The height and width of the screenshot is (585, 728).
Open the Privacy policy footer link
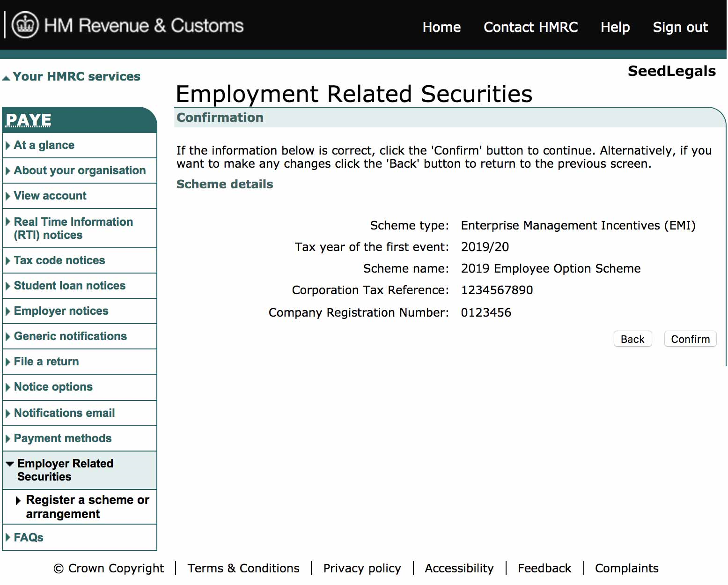pyautogui.click(x=362, y=568)
